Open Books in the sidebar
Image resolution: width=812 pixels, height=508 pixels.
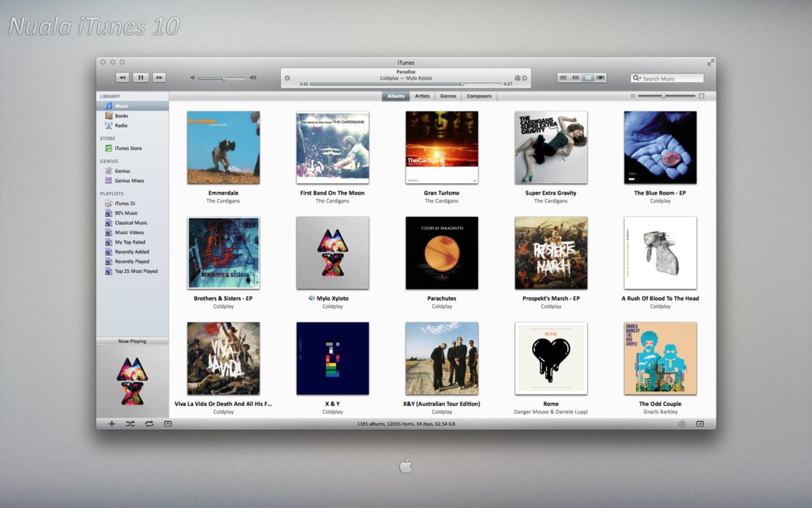point(133,116)
